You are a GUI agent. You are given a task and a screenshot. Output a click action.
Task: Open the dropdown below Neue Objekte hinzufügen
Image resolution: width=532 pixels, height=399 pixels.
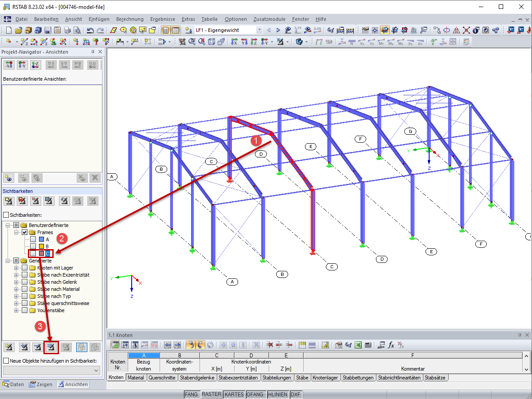tap(51, 370)
